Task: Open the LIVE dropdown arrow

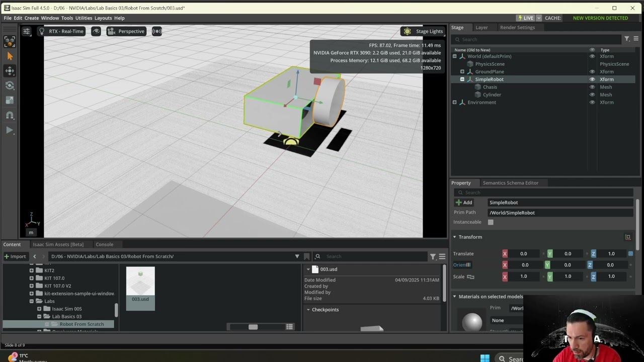Action: pyautogui.click(x=539, y=18)
